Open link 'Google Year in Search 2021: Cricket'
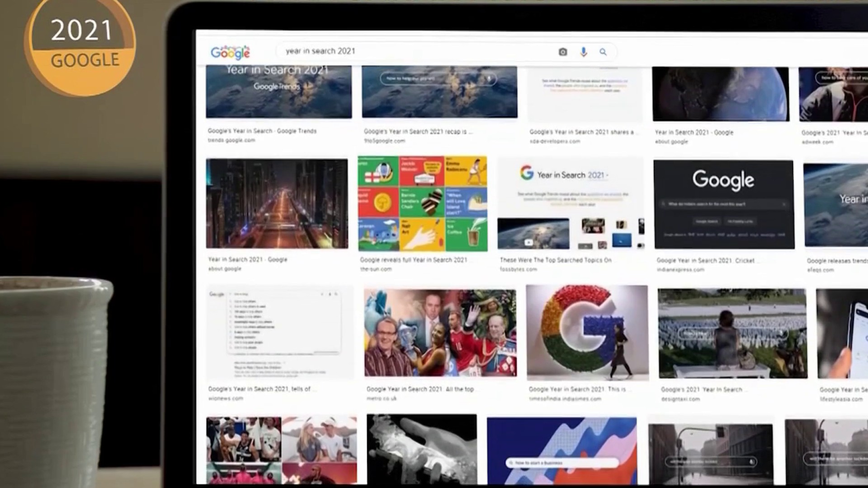This screenshot has width=868, height=488. tap(705, 261)
